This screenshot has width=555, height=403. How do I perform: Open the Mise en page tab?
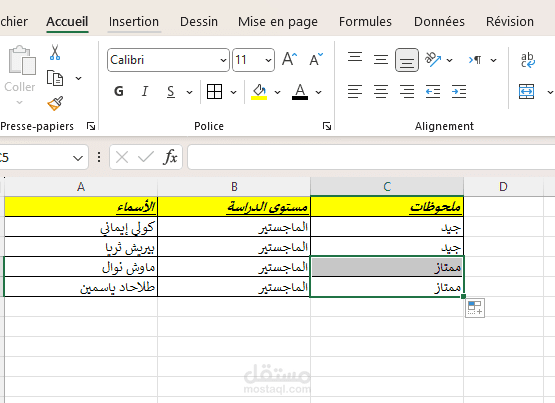click(278, 22)
